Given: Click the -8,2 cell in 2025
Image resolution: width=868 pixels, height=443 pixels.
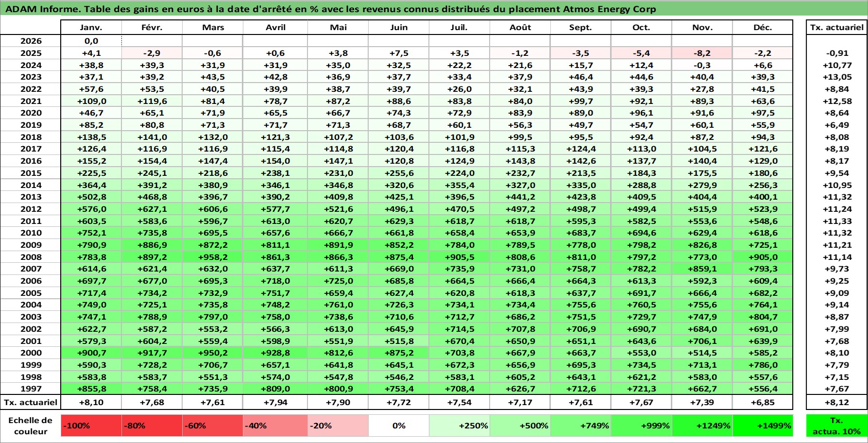Looking at the screenshot, I should click(702, 53).
